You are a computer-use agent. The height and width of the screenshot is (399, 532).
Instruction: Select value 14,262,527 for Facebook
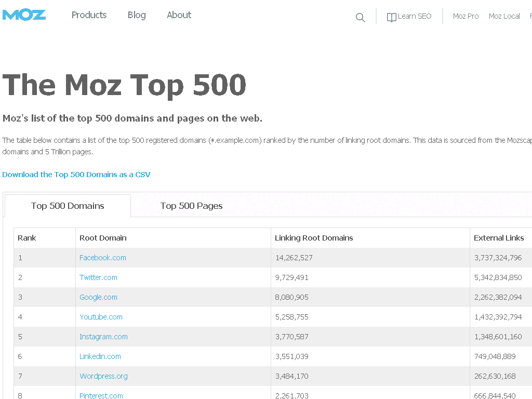[x=294, y=258]
